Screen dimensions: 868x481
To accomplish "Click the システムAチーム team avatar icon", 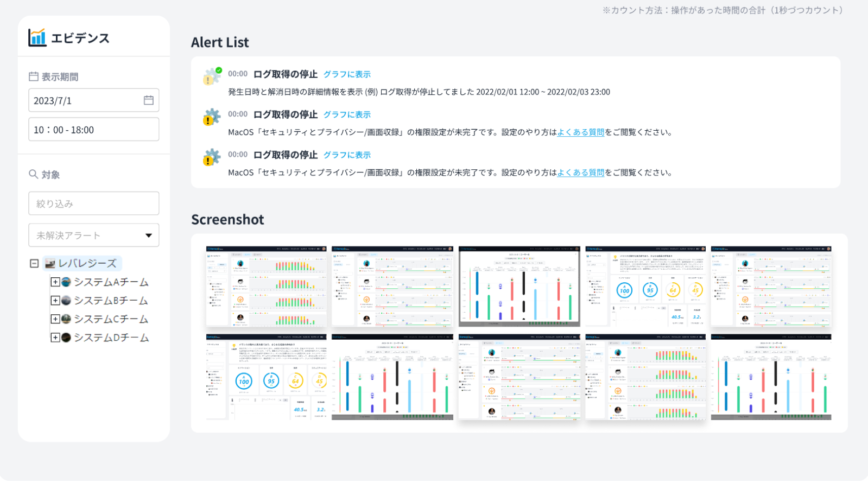I will [66, 282].
